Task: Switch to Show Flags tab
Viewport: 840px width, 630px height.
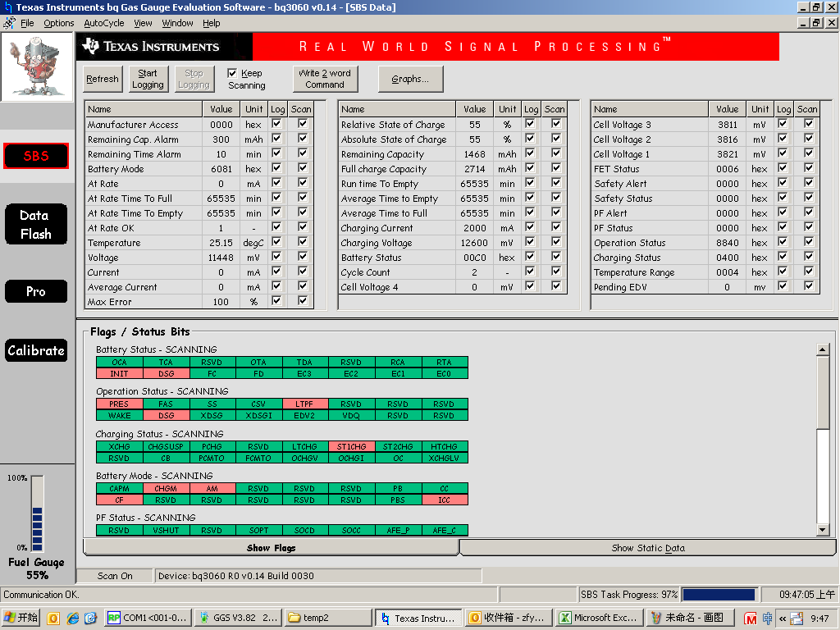Action: (271, 547)
